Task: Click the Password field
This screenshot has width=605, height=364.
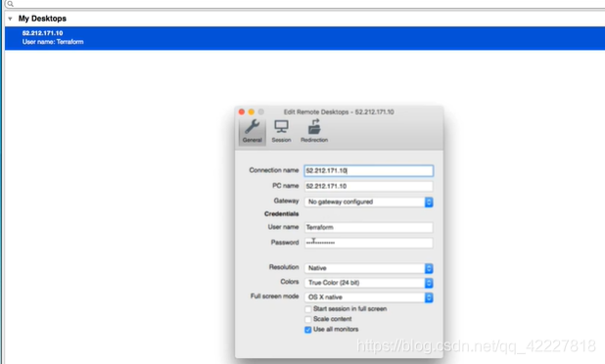Action: tap(368, 243)
